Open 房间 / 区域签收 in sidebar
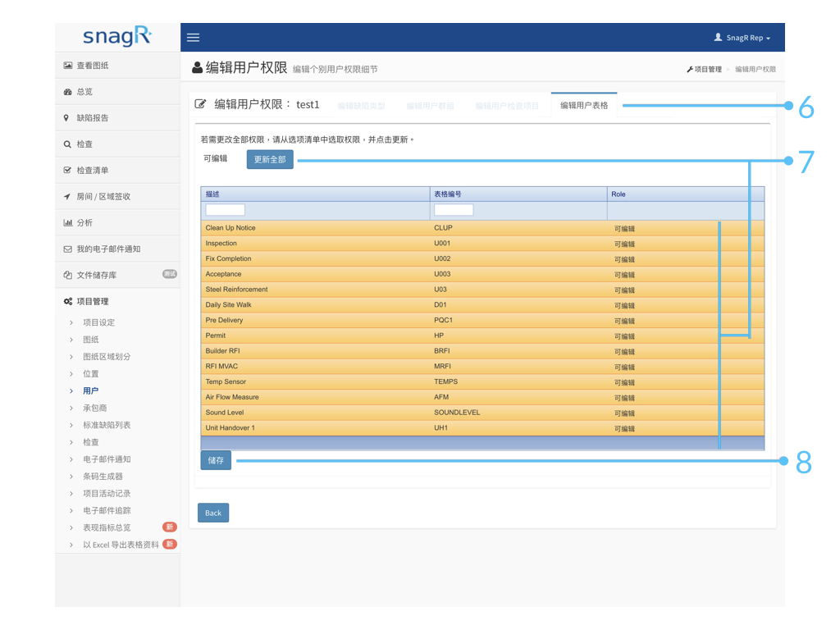Image resolution: width=840 pixels, height=630 pixels. pos(117,197)
